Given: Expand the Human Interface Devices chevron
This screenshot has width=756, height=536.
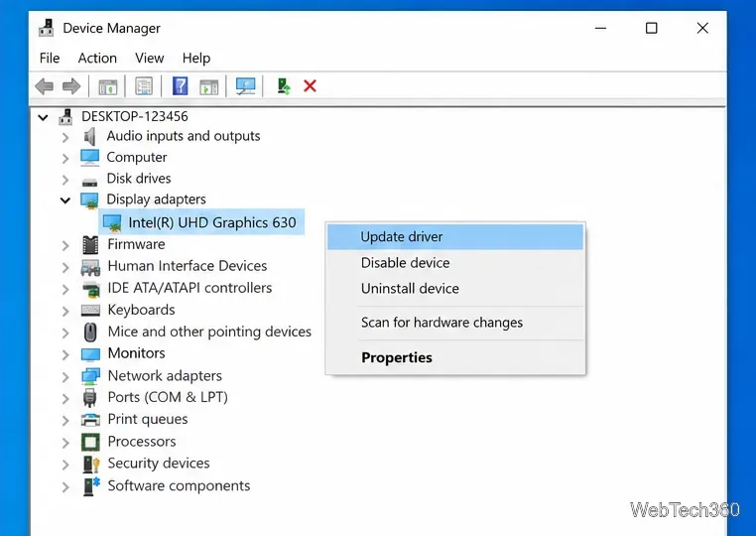Looking at the screenshot, I should [65, 267].
